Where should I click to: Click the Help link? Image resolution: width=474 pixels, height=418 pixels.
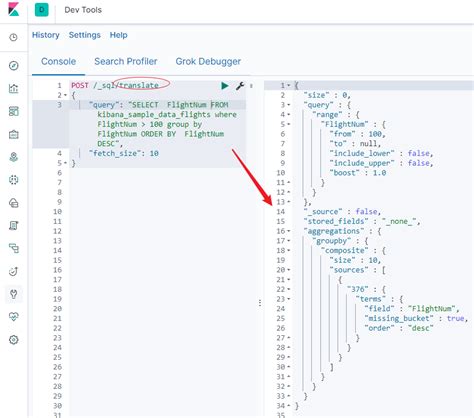(x=119, y=35)
